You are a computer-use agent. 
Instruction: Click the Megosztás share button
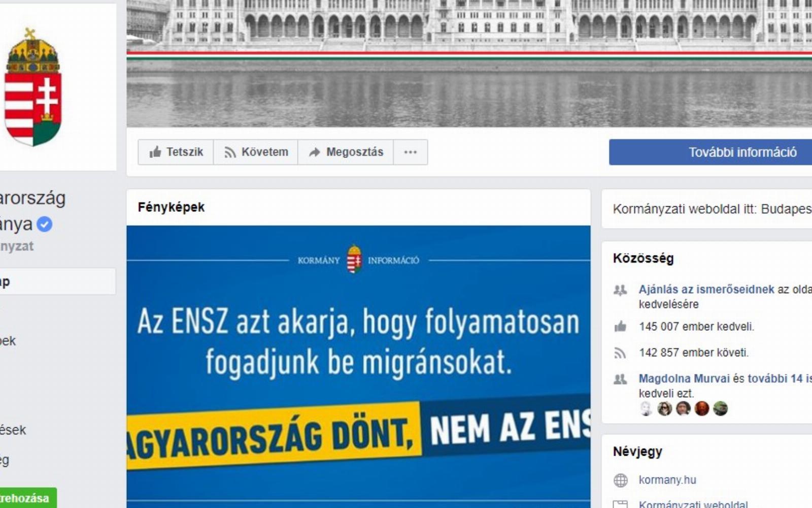point(346,152)
